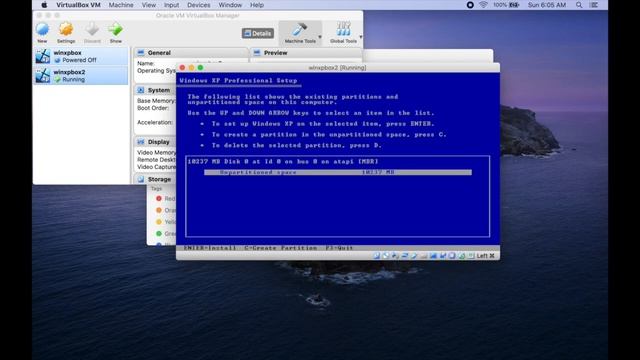Open the VirtualBox VM menu

point(78,5)
